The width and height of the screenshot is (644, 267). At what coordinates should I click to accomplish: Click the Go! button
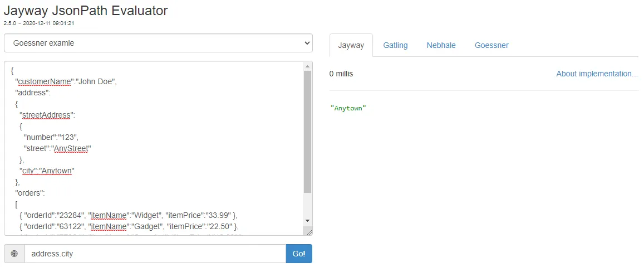(x=299, y=254)
